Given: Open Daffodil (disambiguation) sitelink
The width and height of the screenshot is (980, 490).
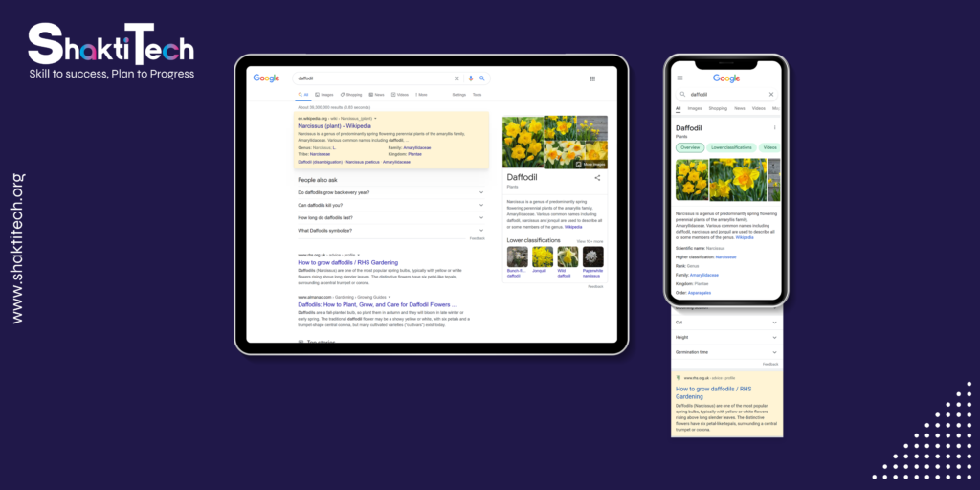Looking at the screenshot, I should [x=320, y=162].
